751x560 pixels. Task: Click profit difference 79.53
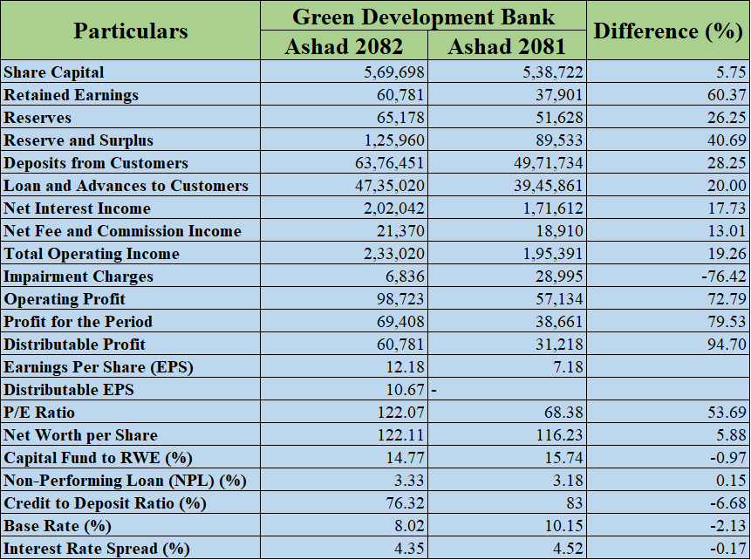727,322
